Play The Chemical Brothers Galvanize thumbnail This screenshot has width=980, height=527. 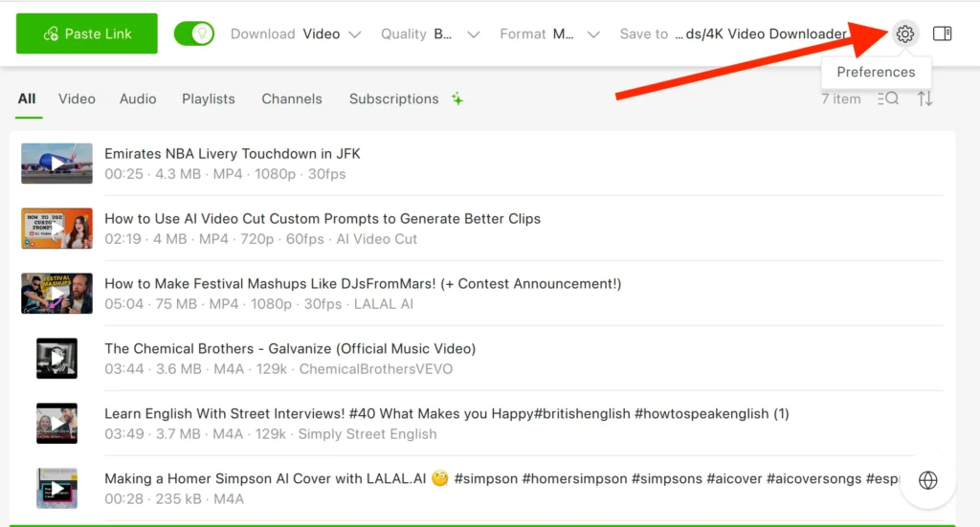coord(56,359)
